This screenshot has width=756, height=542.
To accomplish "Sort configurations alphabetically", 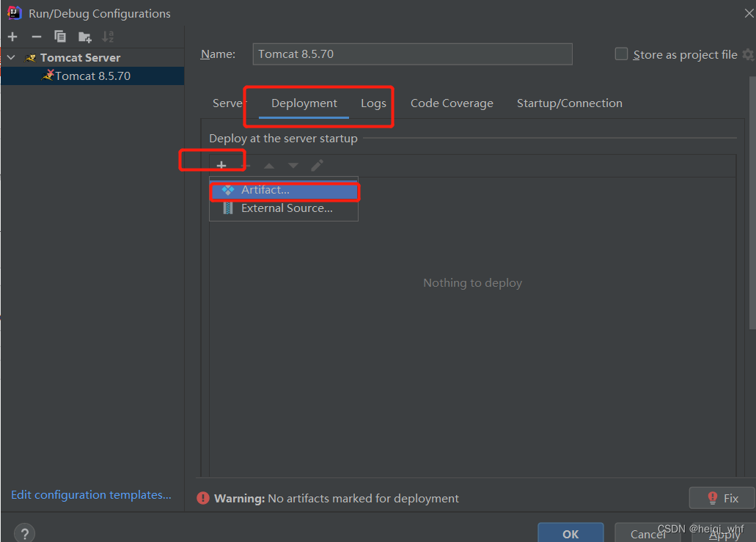I will point(108,37).
